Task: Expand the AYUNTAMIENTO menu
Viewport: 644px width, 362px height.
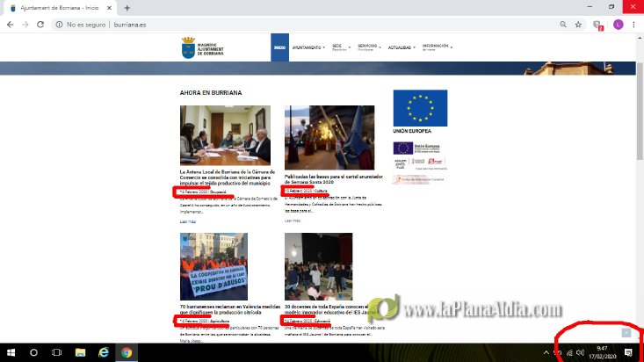Action: 308,47
